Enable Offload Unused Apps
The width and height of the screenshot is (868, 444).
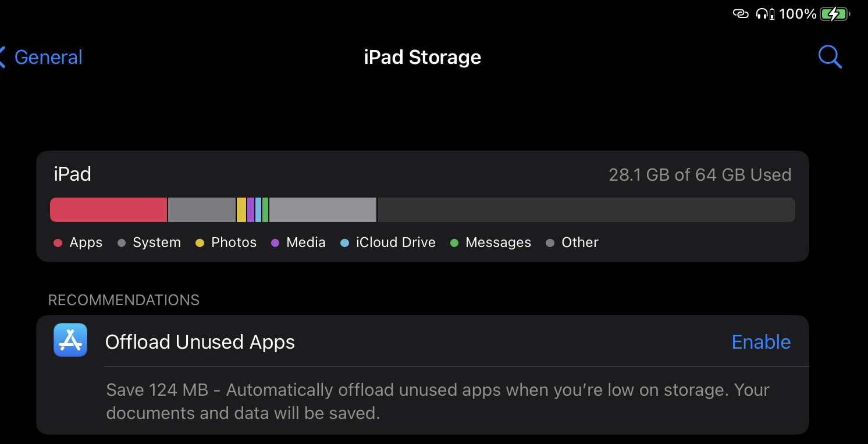(x=761, y=342)
